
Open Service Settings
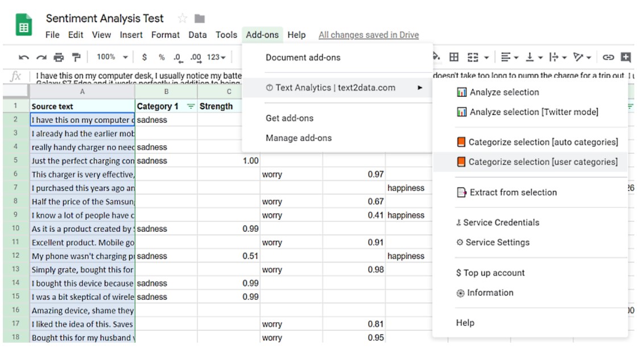tap(493, 242)
